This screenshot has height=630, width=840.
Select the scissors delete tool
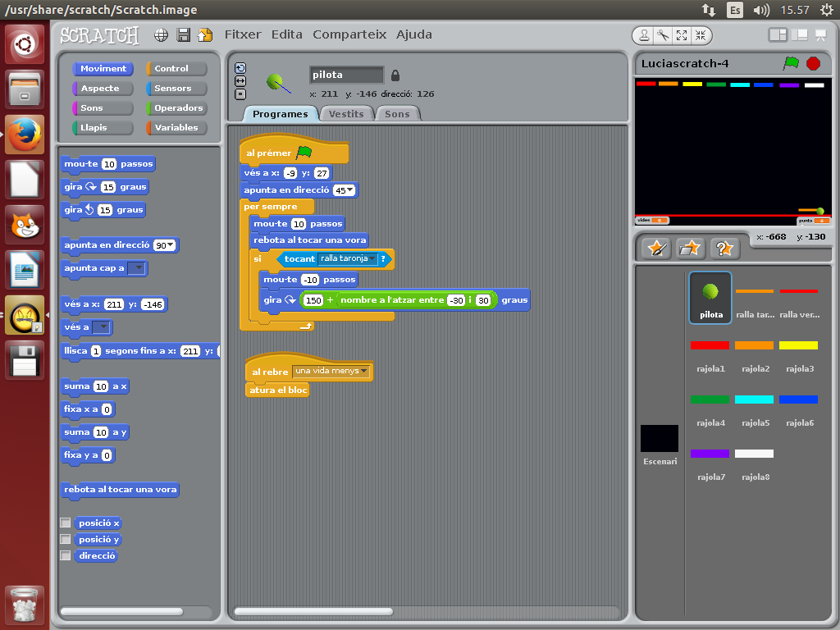(663, 35)
